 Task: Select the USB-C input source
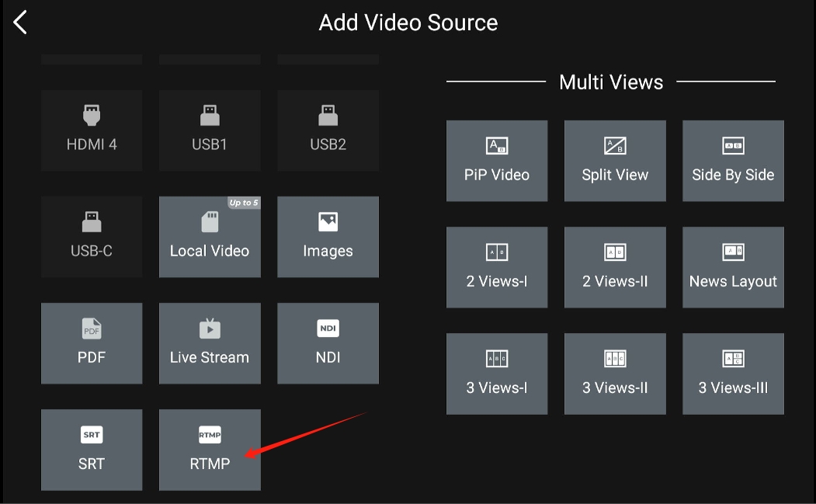[91, 237]
